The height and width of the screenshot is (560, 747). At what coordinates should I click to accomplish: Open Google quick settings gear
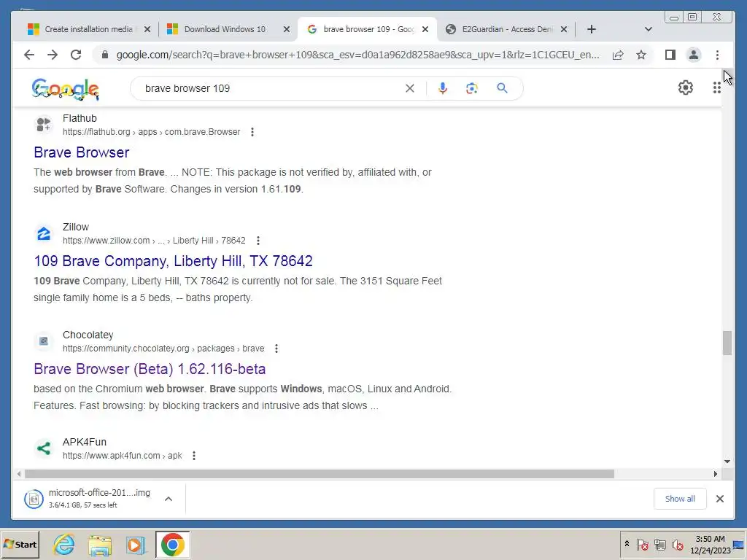686,87
